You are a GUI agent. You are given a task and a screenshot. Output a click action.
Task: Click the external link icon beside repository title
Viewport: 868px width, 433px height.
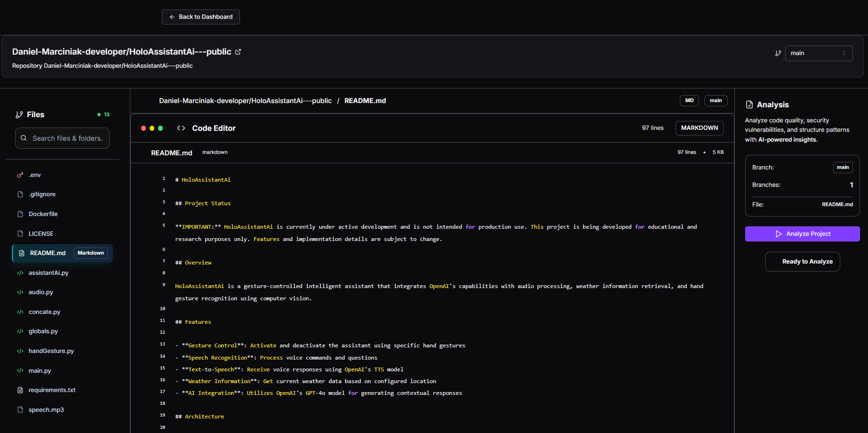pyautogui.click(x=238, y=52)
